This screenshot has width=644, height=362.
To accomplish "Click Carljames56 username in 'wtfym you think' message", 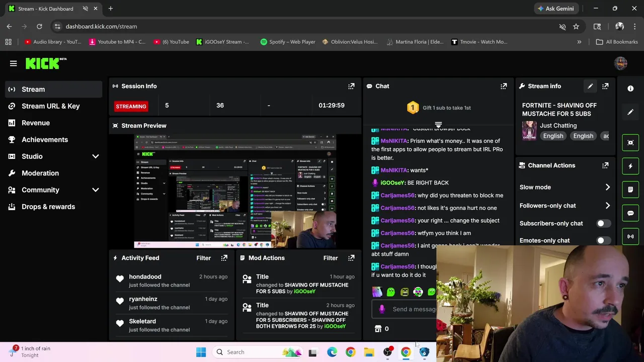I will tap(397, 233).
